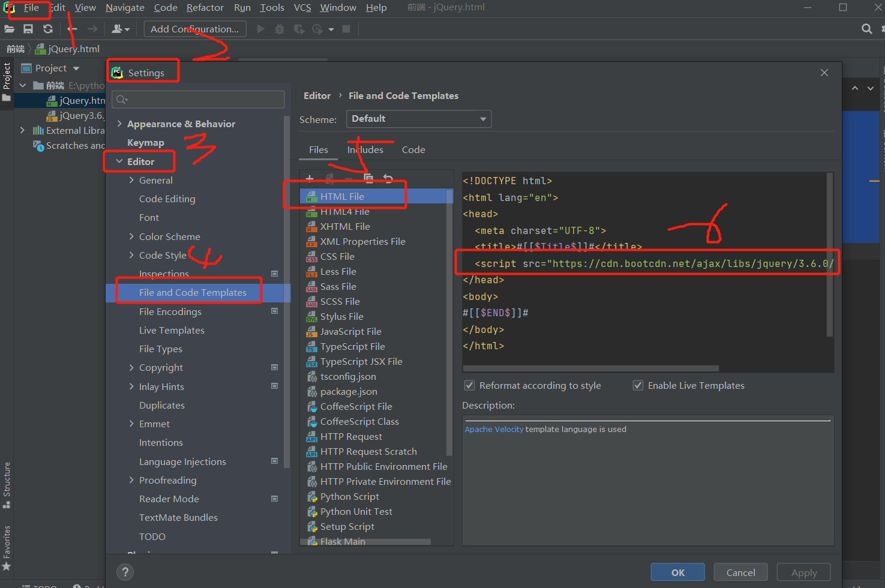This screenshot has width=885, height=588.
Task: Select Keymap settings item
Action: point(145,143)
